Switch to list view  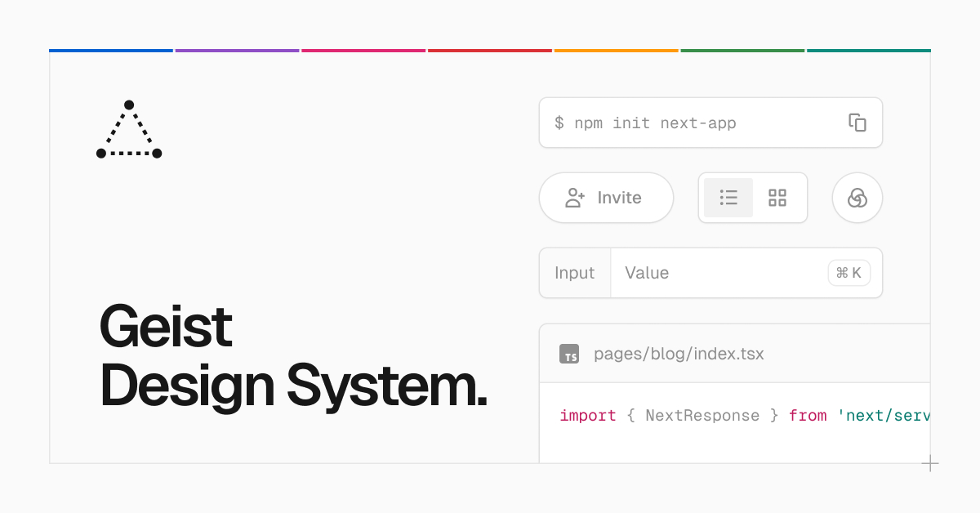pyautogui.click(x=728, y=198)
